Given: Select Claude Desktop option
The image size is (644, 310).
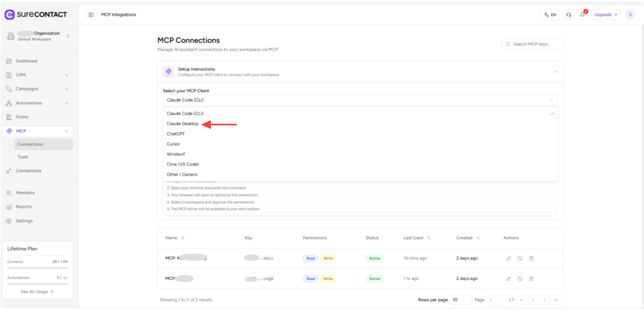Looking at the screenshot, I should [360, 124].
